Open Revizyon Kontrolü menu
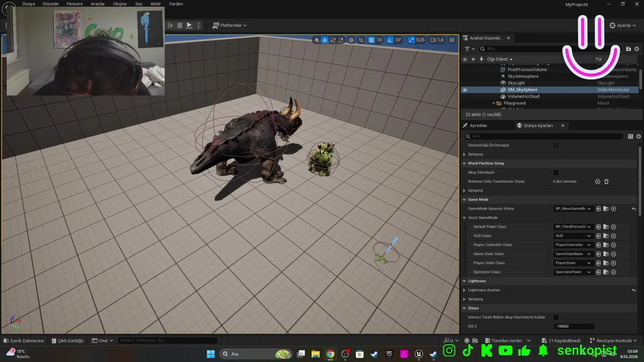 click(613, 340)
